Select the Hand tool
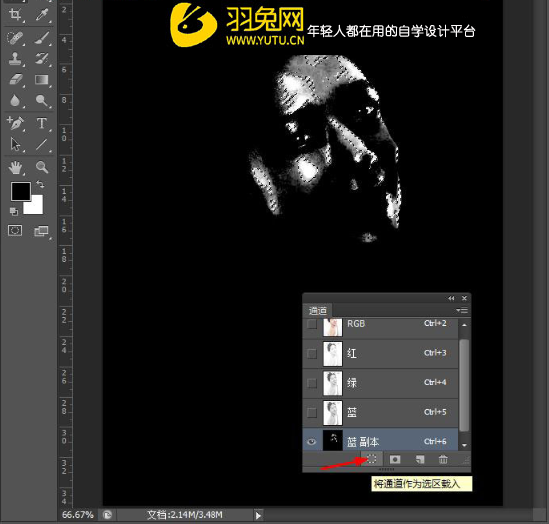The height and width of the screenshot is (524, 549). pos(15,167)
